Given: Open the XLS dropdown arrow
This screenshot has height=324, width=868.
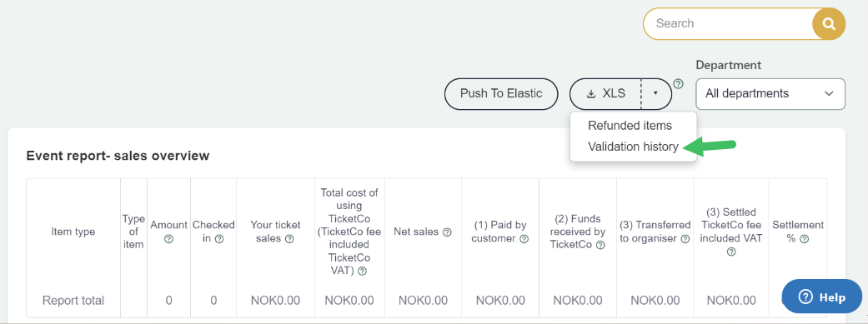Looking at the screenshot, I should 655,93.
